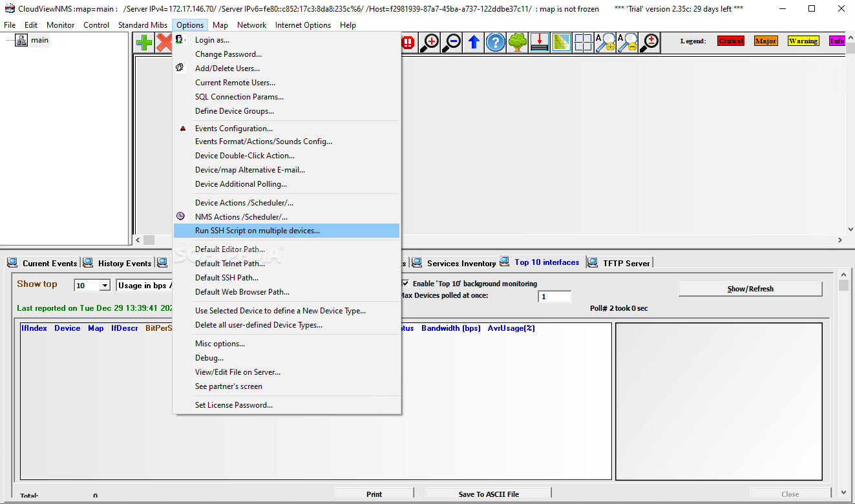Open the Standard Mibs menu

pyautogui.click(x=142, y=25)
